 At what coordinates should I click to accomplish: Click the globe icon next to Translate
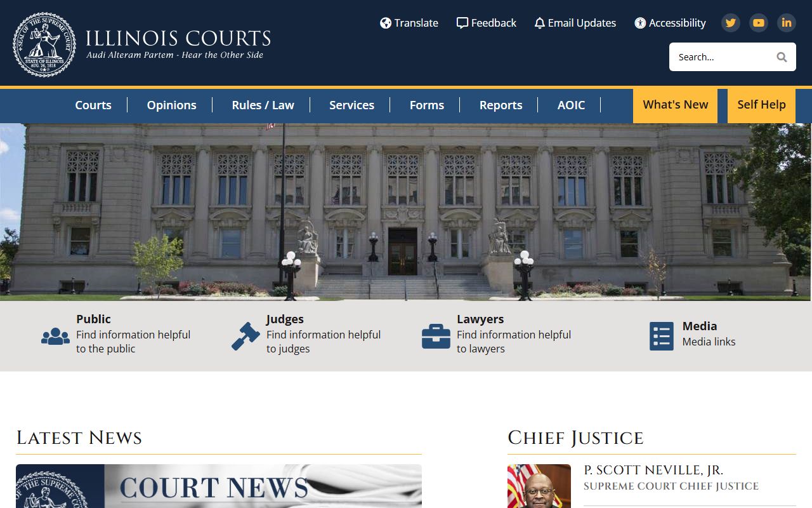(x=386, y=23)
